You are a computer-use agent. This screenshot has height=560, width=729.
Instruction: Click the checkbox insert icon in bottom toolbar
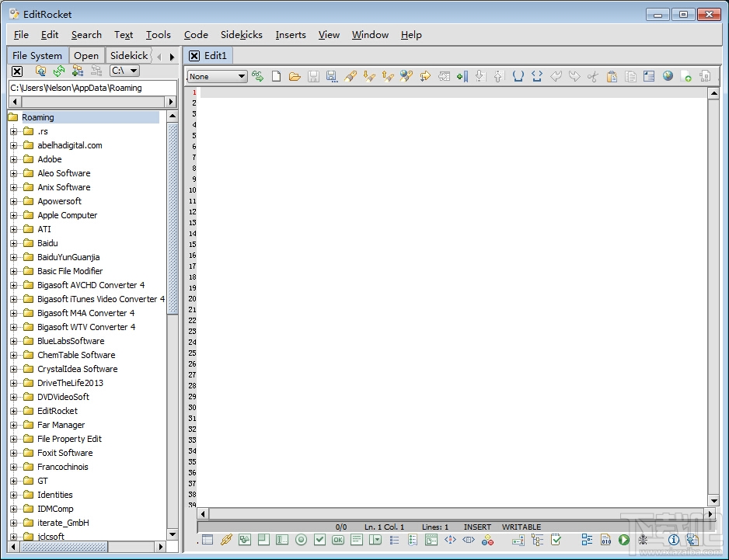319,540
